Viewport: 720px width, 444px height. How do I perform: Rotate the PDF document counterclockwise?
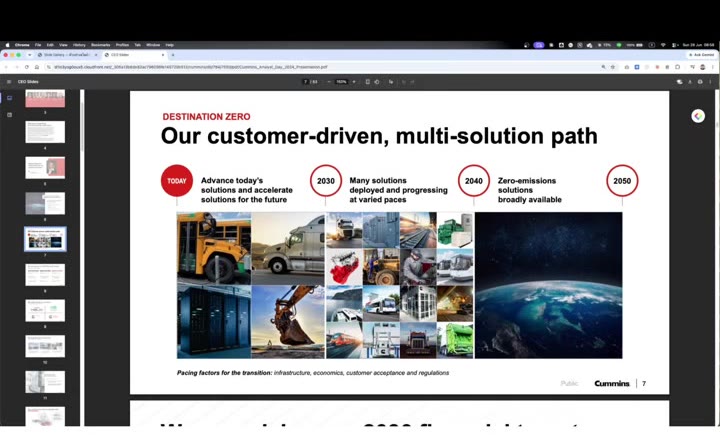(377, 82)
